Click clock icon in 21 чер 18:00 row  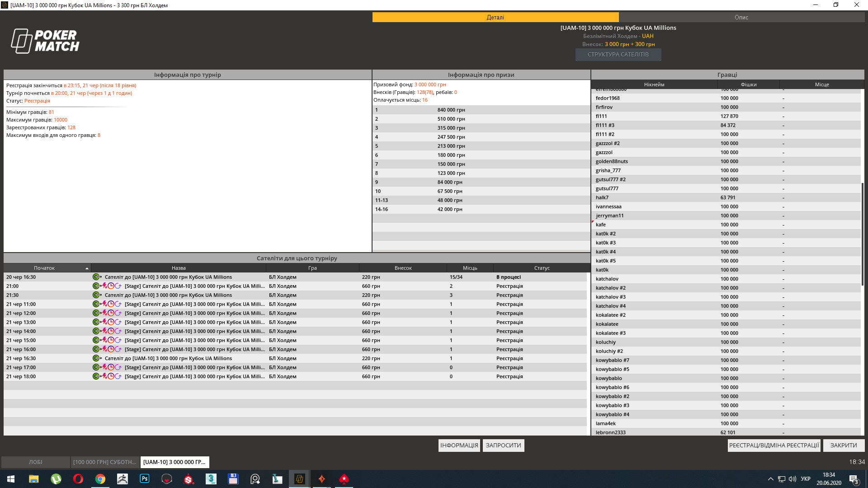[111, 376]
